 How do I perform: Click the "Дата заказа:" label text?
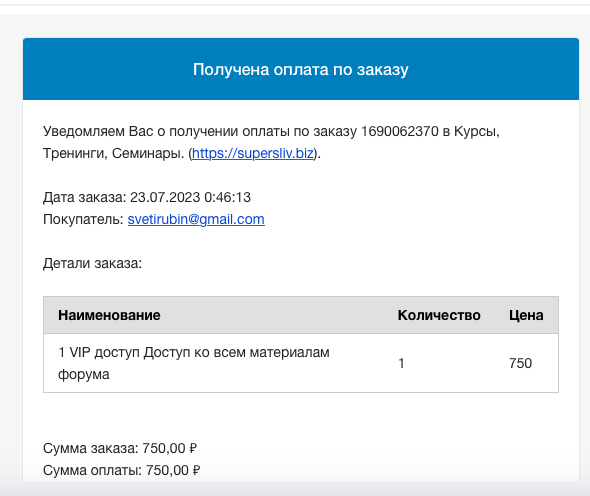coord(85,197)
